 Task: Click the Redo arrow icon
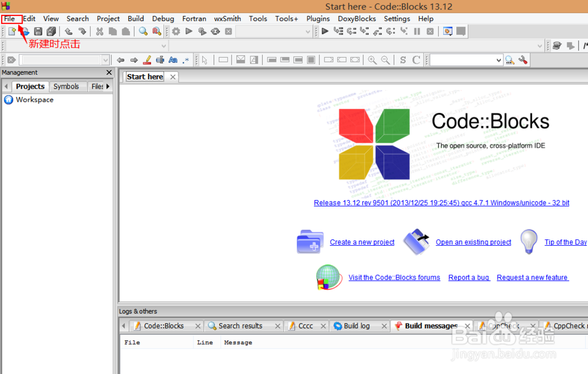82,32
